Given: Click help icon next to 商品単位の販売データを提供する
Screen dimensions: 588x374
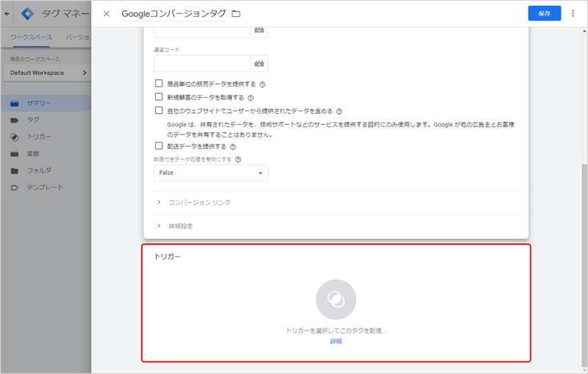Looking at the screenshot, I should pyautogui.click(x=262, y=84).
